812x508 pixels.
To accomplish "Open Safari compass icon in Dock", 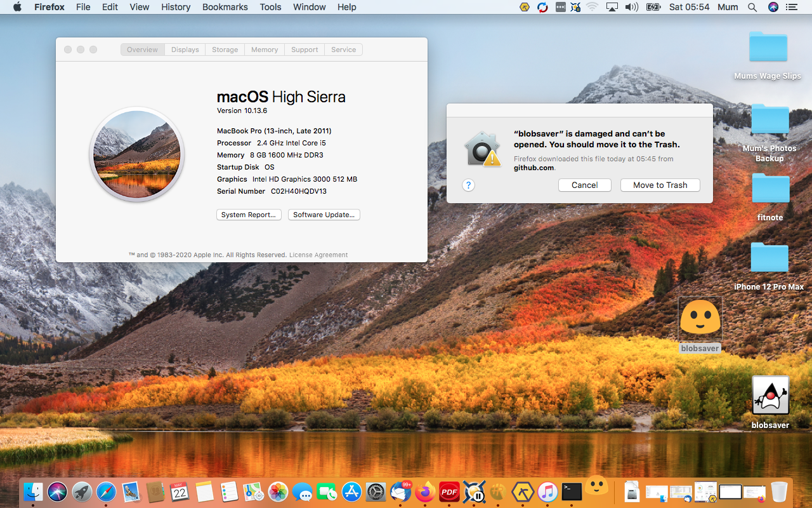I will tap(106, 491).
